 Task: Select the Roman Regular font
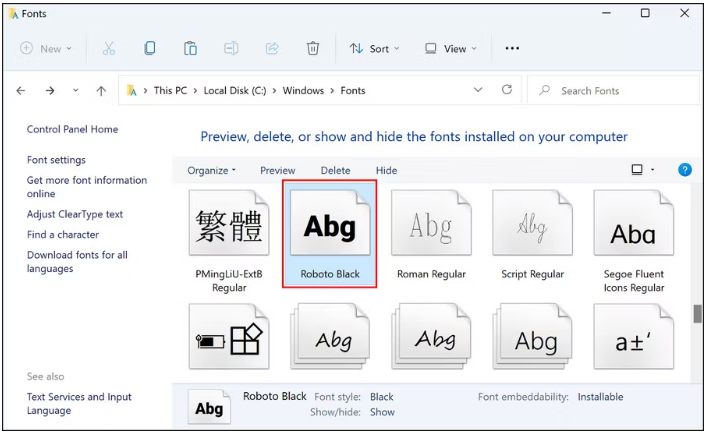(431, 235)
